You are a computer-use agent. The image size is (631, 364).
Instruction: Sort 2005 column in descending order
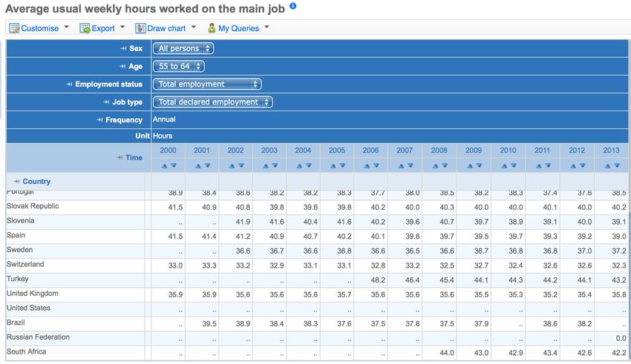point(344,166)
